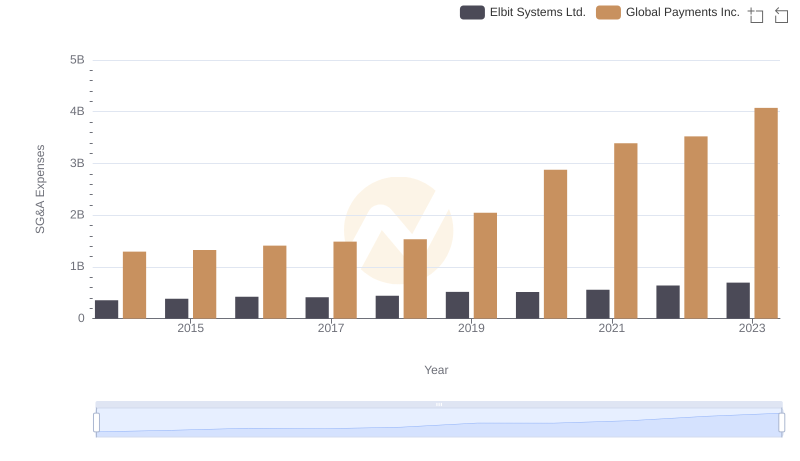Click the 2019 x-axis label
This screenshot has width=800, height=461.
[471, 328]
